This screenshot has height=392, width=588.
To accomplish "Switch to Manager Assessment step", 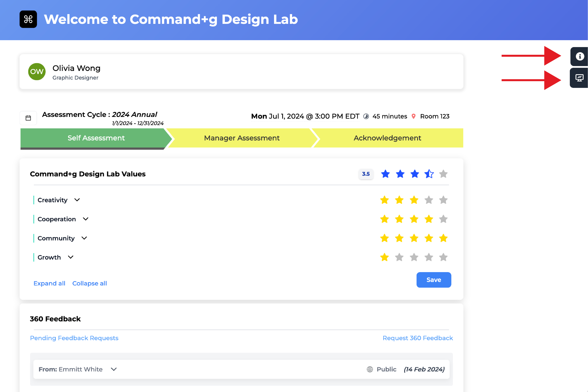I will coord(241,138).
